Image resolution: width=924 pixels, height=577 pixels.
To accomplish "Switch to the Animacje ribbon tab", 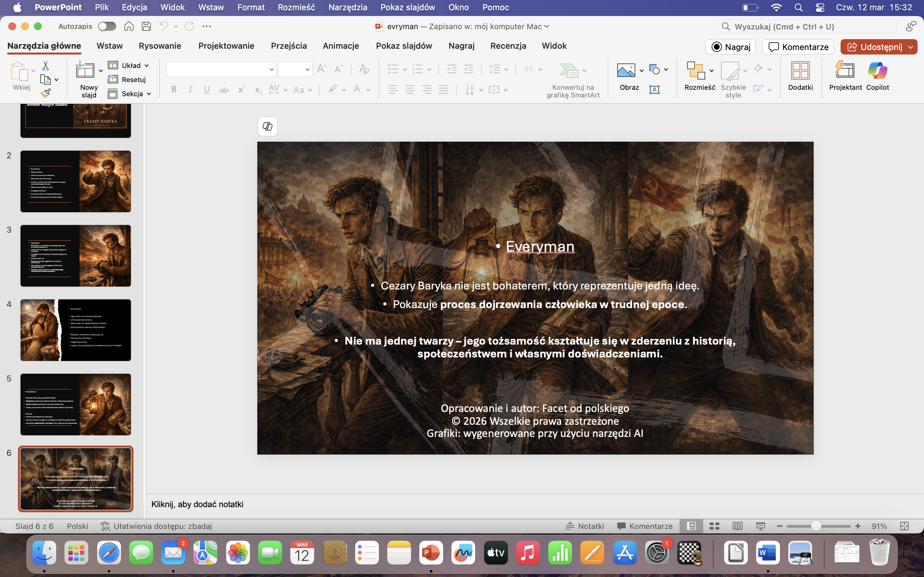I will [341, 46].
